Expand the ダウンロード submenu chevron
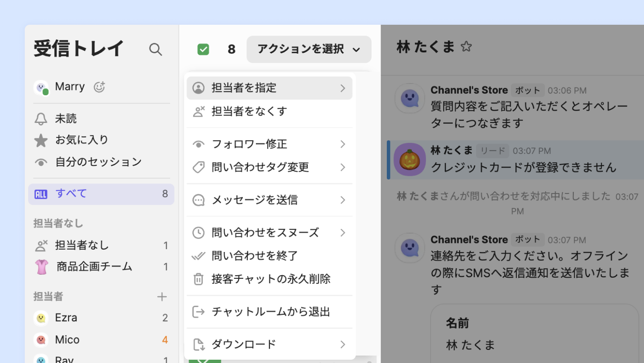The image size is (644, 363). point(343,344)
